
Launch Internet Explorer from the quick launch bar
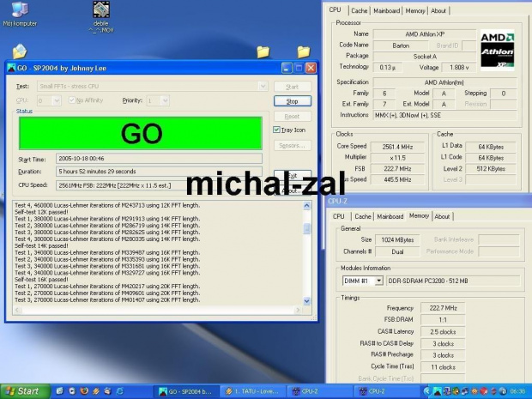pos(120,391)
